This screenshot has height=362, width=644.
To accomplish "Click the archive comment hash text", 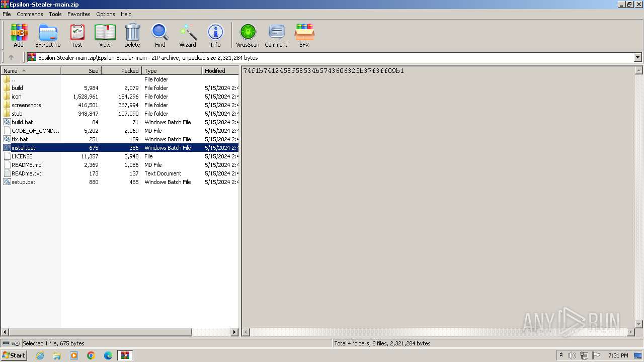I will [x=324, y=71].
